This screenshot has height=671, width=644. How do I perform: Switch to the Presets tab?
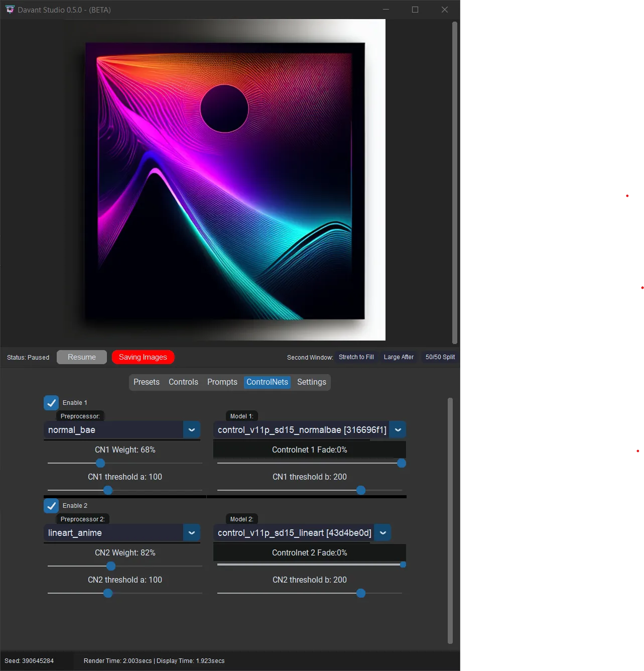[x=146, y=382]
